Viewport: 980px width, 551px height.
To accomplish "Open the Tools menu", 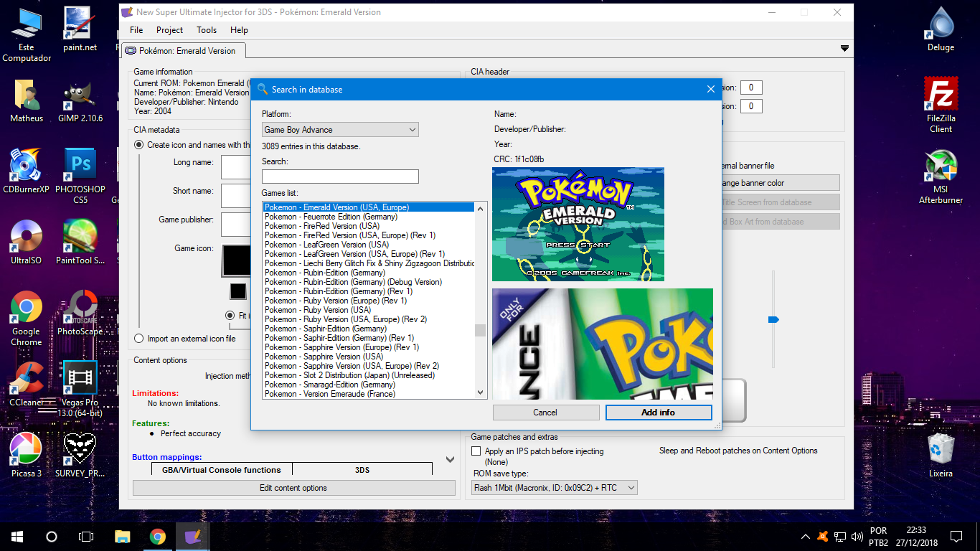I will (x=206, y=30).
